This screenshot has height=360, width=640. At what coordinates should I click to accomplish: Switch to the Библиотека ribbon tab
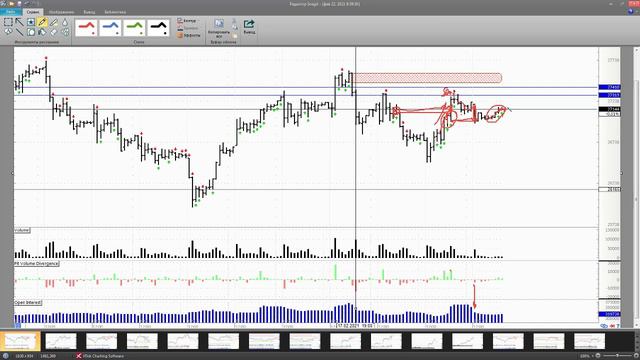(115, 12)
